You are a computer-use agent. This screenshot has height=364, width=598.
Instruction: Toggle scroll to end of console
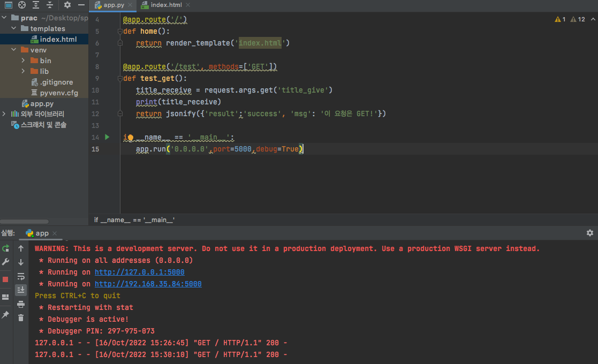click(x=21, y=290)
